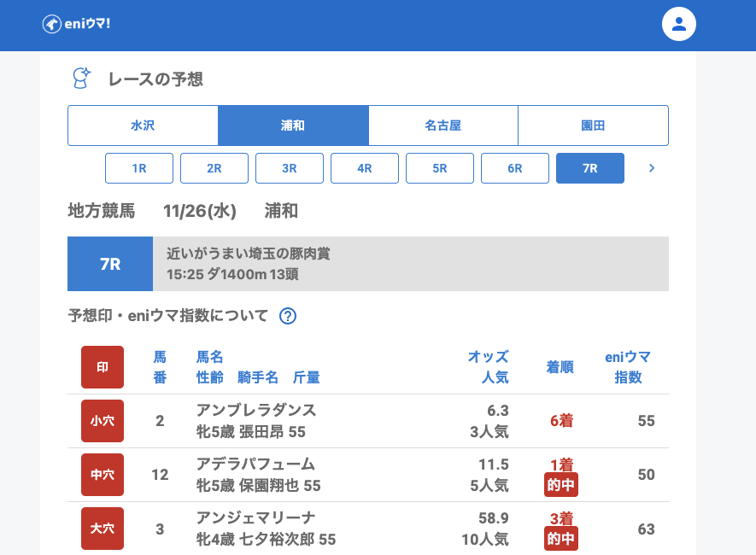The height and width of the screenshot is (555, 756).
Task: Open the eniウマ index help question icon
Action: tap(288, 316)
